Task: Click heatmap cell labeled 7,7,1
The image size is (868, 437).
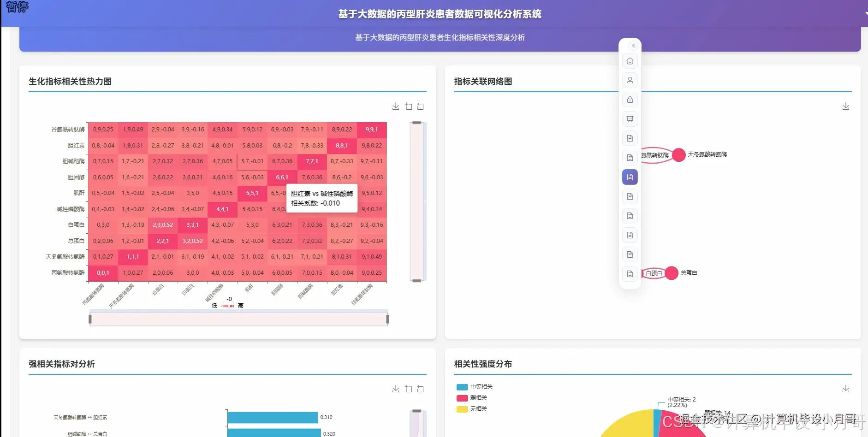Action: 312,161
